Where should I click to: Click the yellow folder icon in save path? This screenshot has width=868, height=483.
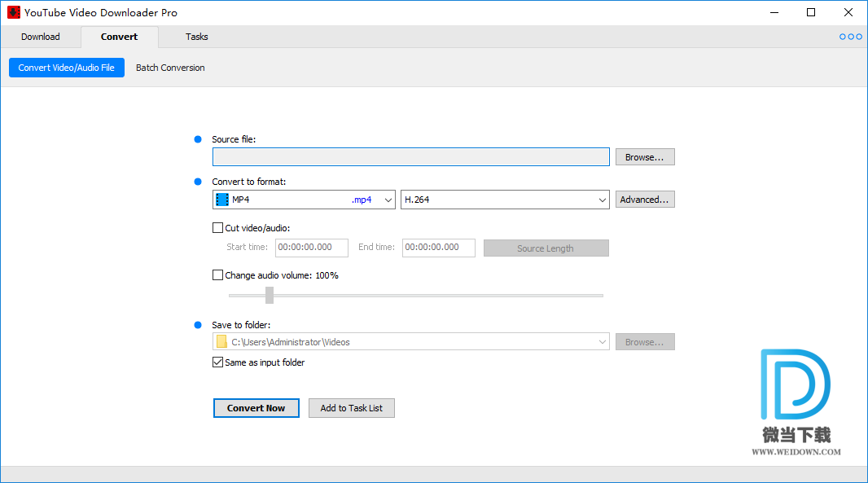pos(221,342)
